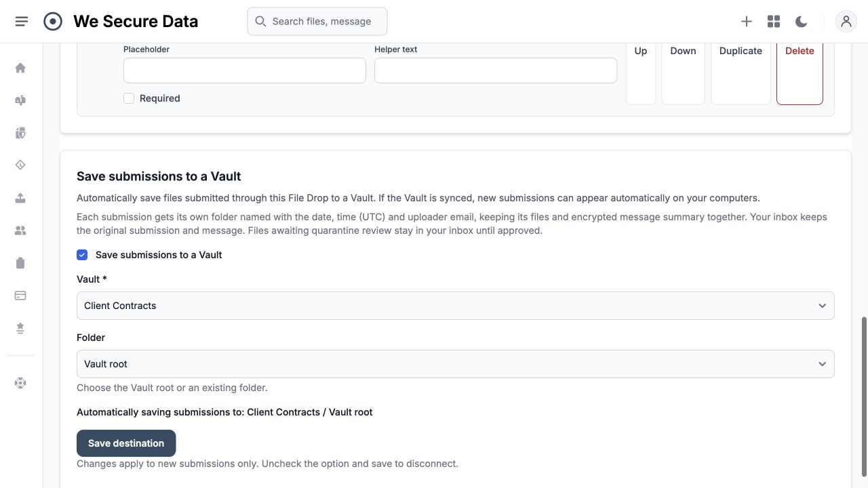868x488 pixels.
Task: Click the star list icon in sidebar
Action: click(x=20, y=328)
